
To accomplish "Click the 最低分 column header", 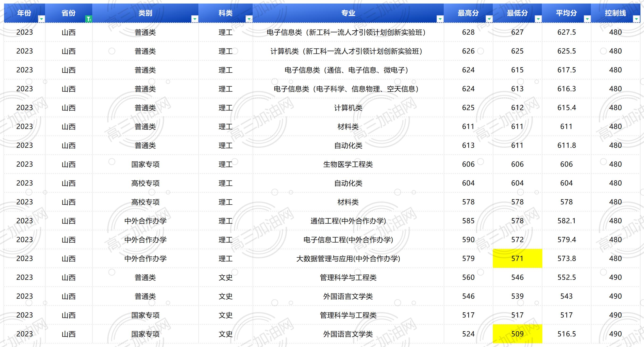I will (517, 13).
